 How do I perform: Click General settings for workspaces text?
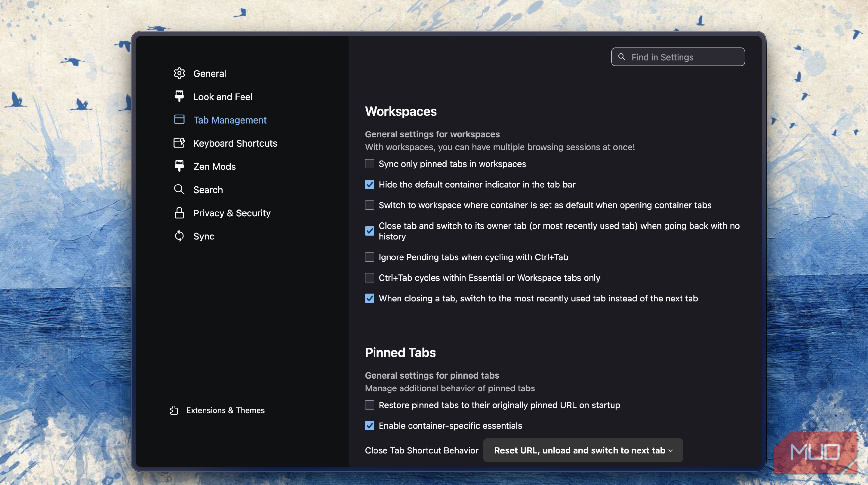[432, 134]
